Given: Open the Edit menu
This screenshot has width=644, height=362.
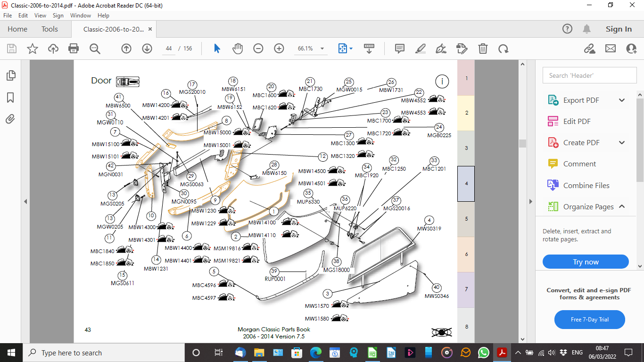Looking at the screenshot, I should click(23, 16).
